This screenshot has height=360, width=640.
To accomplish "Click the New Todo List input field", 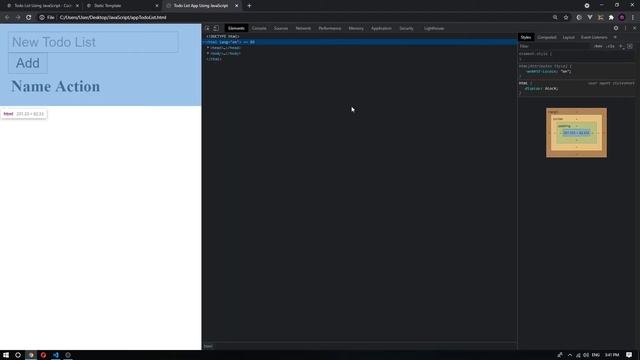I will click(x=93, y=42).
